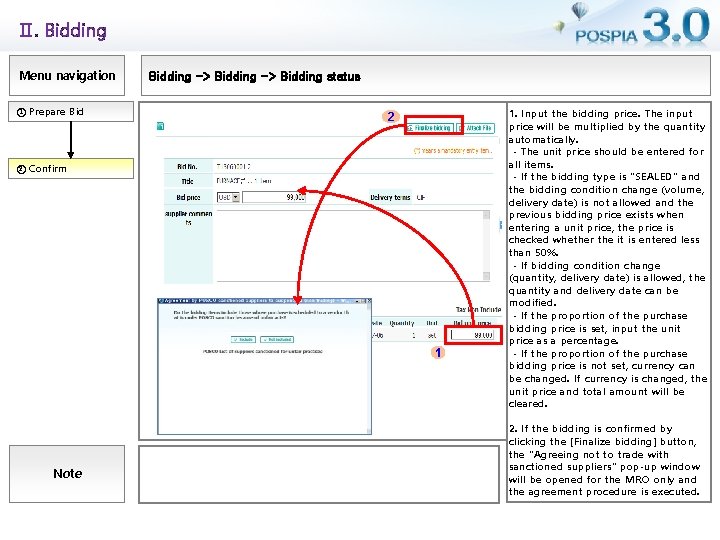Image resolution: width=720 pixels, height=540 pixels.
Task: Click the Menu navigation box
Action: pos(67,75)
